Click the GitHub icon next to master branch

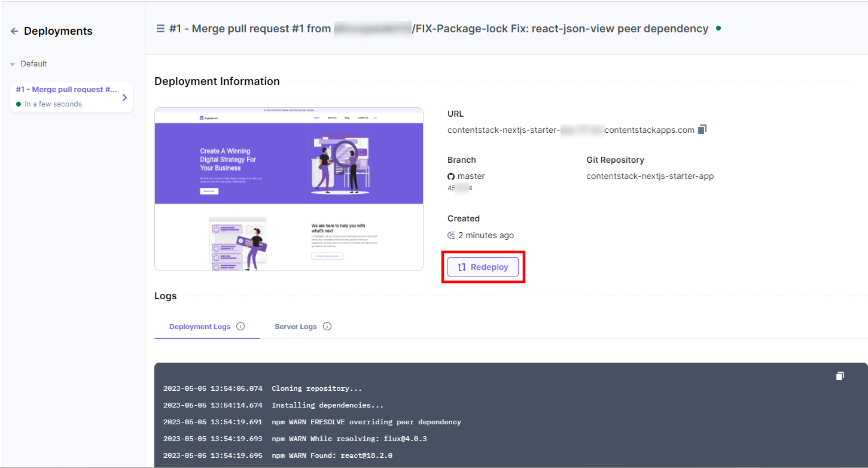(x=452, y=176)
